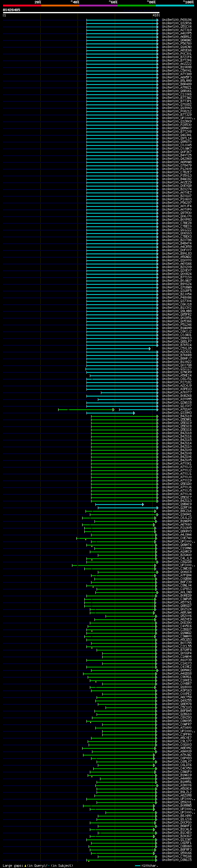This screenshot has height=868, width=197.
Task: Select hit label UniRef100_Q5EGC9
Action: (x=176, y=423)
